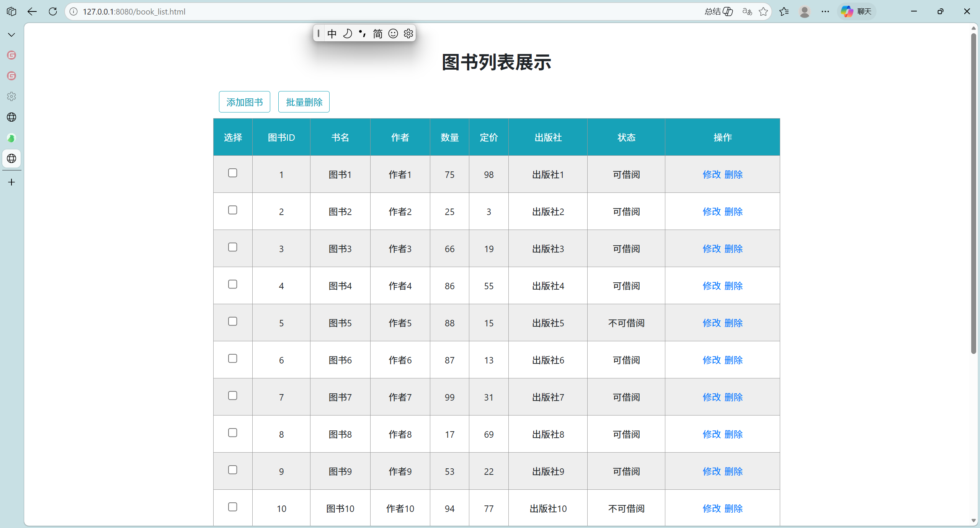
Task: Click the 添加图书 button
Action: tap(245, 102)
